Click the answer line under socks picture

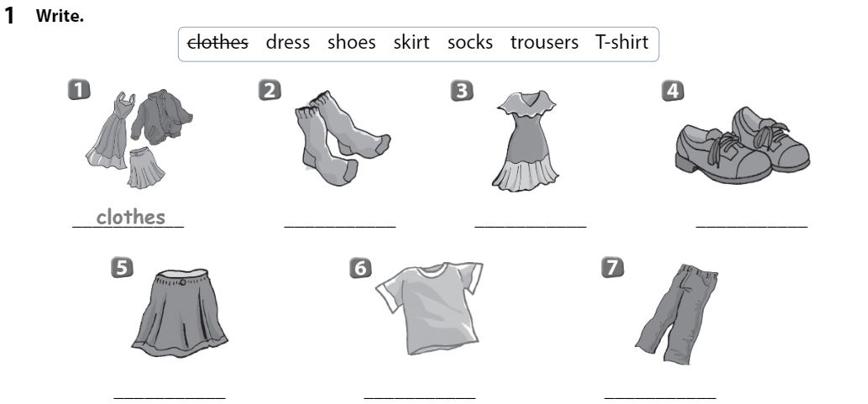[x=340, y=226]
